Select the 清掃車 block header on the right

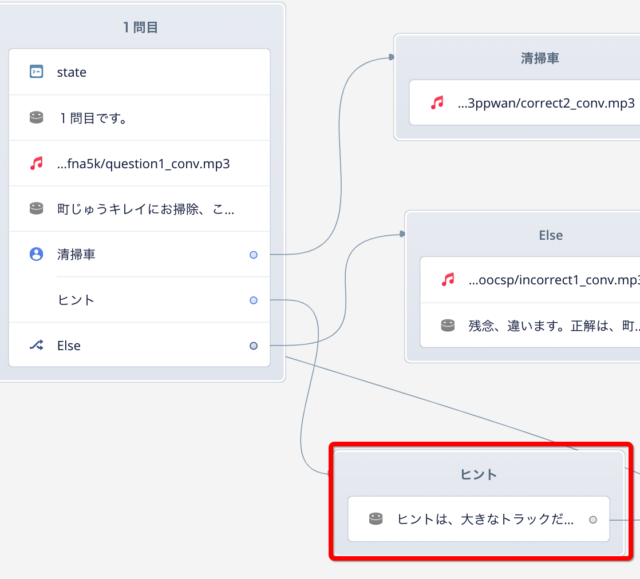pos(540,58)
